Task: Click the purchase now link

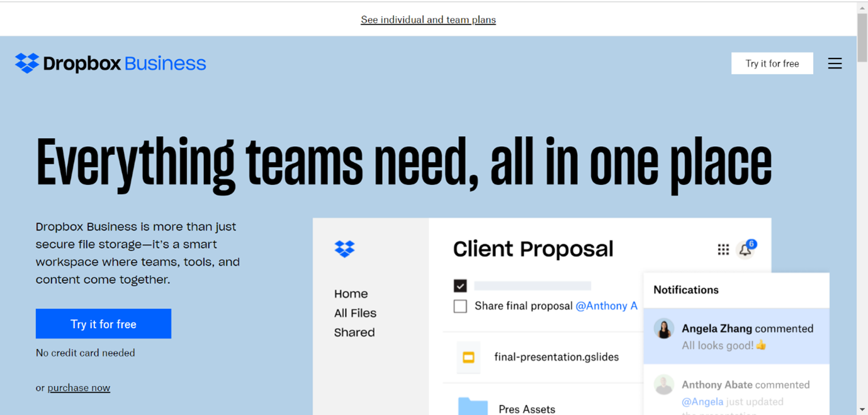Action: coord(79,388)
